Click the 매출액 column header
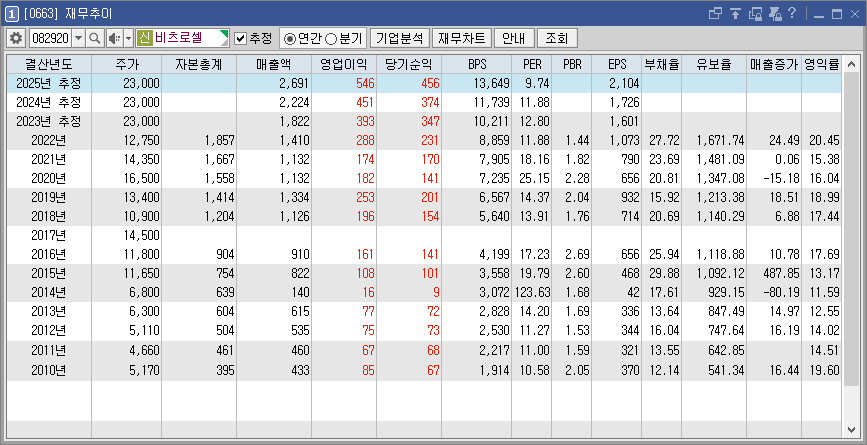Viewport: 867px width, 445px height. click(x=274, y=64)
